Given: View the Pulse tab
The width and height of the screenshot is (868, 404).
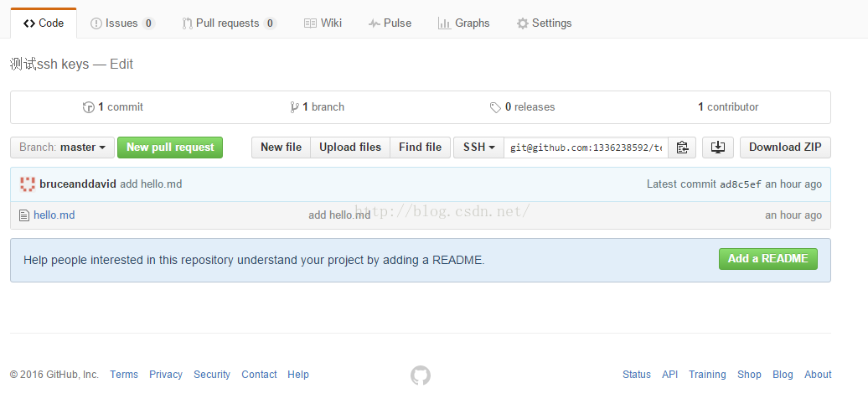Looking at the screenshot, I should [390, 23].
